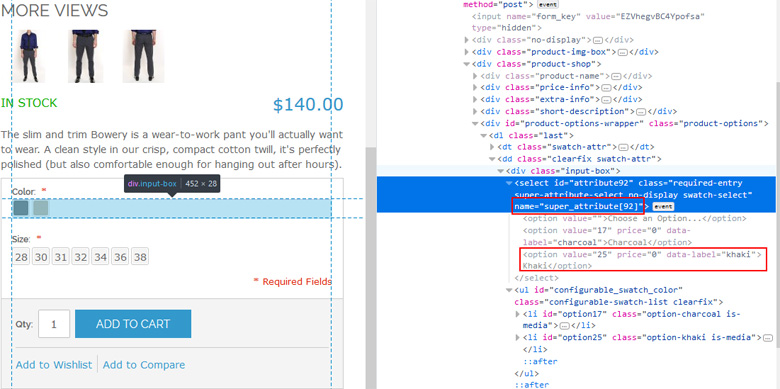Click ellipsis badge in no-display div
The image size is (780, 389).
pos(598,40)
